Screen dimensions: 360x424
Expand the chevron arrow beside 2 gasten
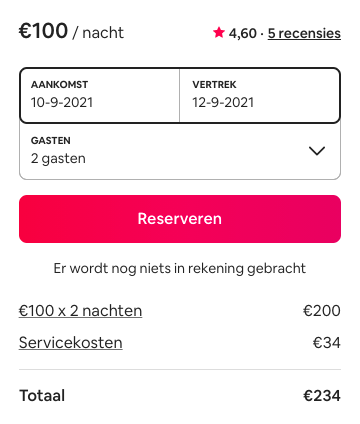coord(317,151)
